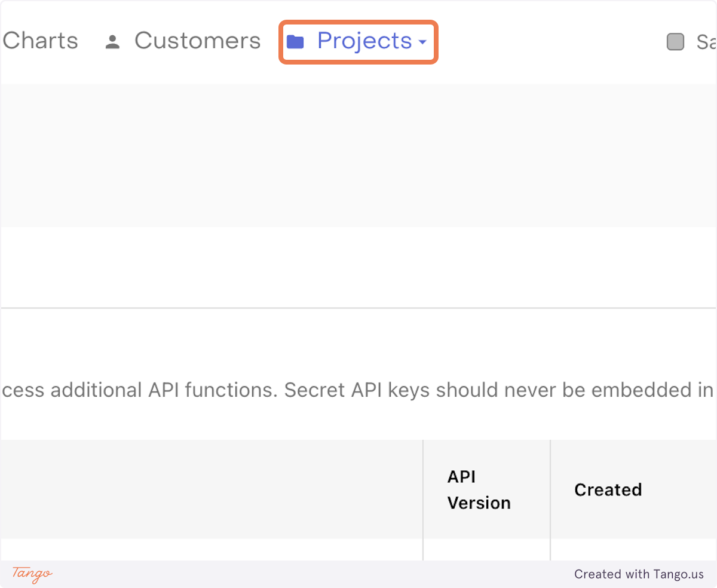Click the empty cell below Created

[633, 550]
